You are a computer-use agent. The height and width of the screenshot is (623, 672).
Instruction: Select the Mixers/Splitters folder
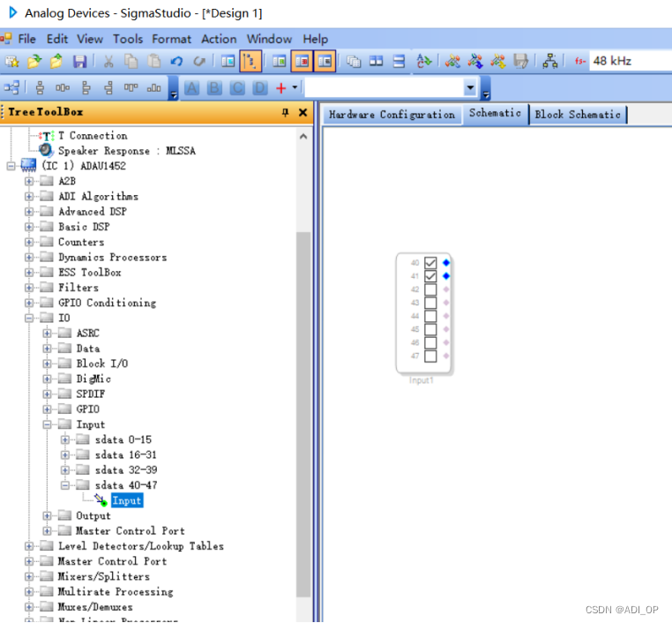point(104,577)
